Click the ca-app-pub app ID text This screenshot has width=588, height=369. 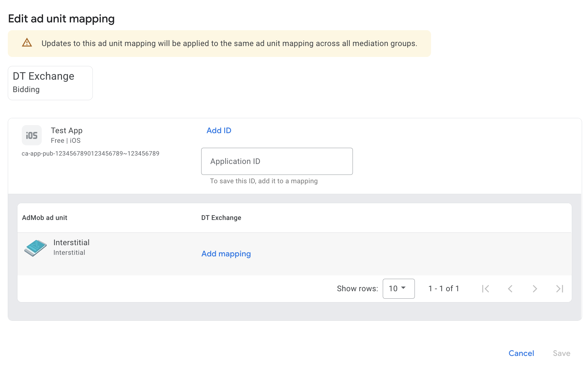[90, 153]
